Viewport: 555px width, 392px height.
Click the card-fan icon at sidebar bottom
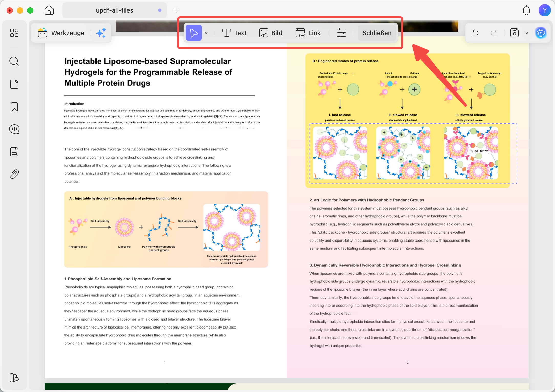coord(14,378)
